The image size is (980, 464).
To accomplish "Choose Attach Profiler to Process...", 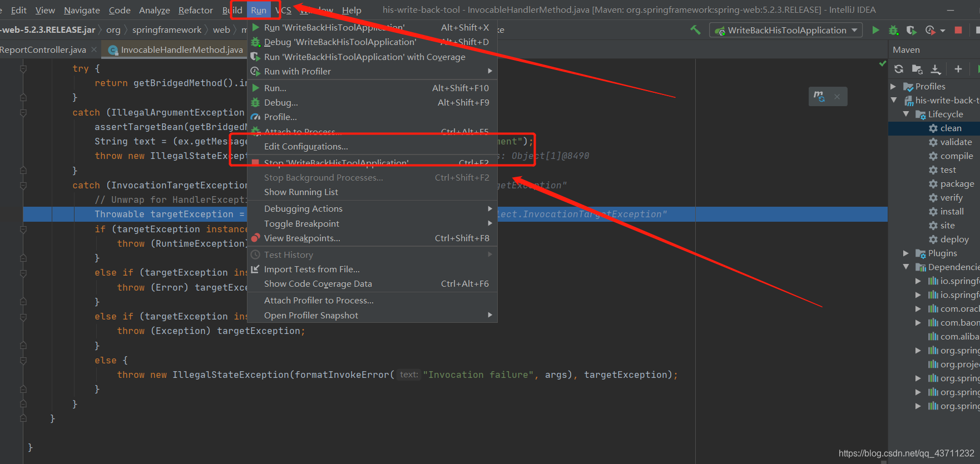I will point(372,300).
